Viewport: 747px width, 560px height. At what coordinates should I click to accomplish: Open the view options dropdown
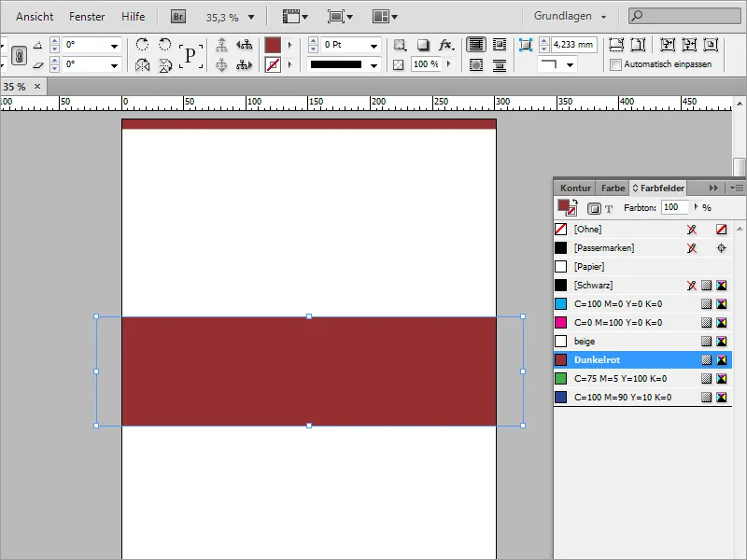click(x=295, y=17)
